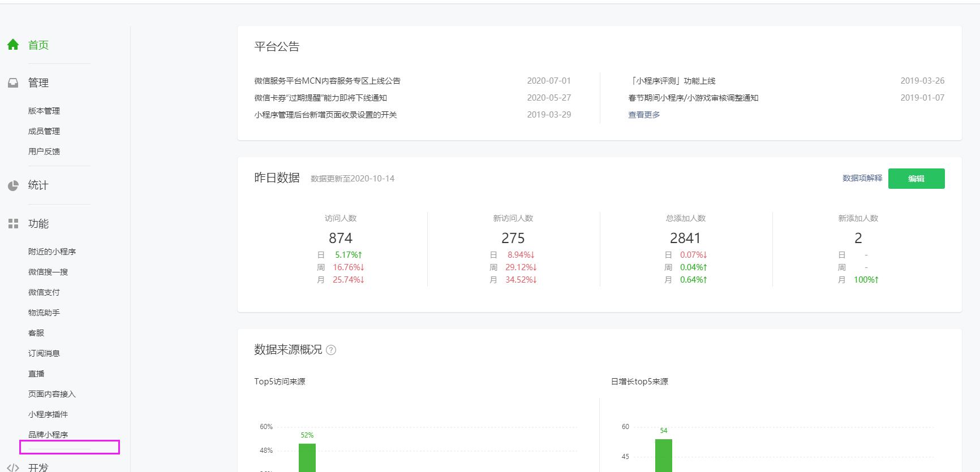Click the 2019-03-29 announcement date
This screenshot has height=472, width=980.
[x=549, y=115]
